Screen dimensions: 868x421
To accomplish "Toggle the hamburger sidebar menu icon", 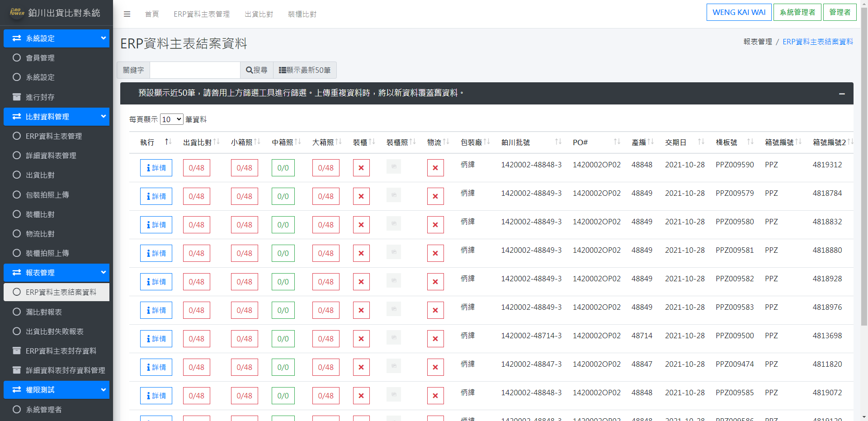I will click(127, 14).
